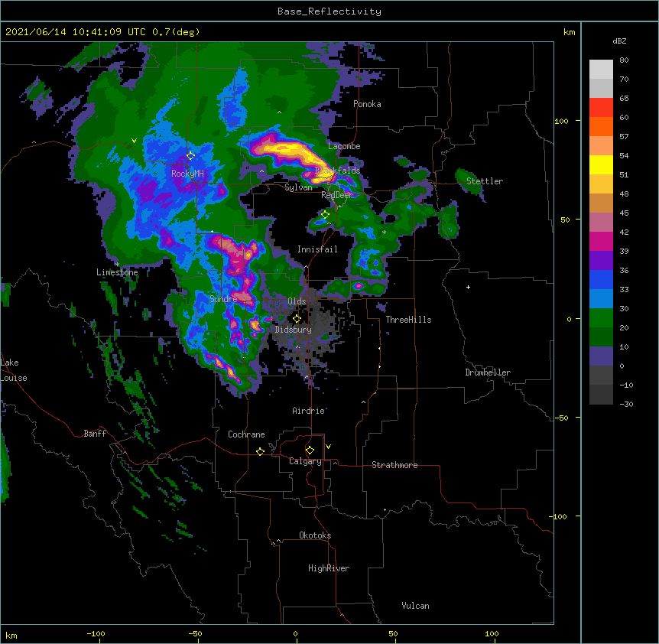The width and height of the screenshot is (659, 644).
Task: Click the Stettler city label
Action: click(x=485, y=181)
